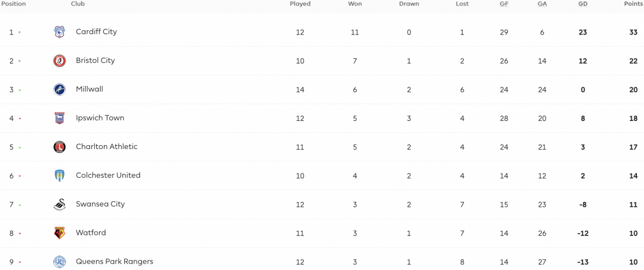Screen dimensions: 644x270
Task: Click Ipswich Town's red position-down arrow
Action: pos(19,119)
